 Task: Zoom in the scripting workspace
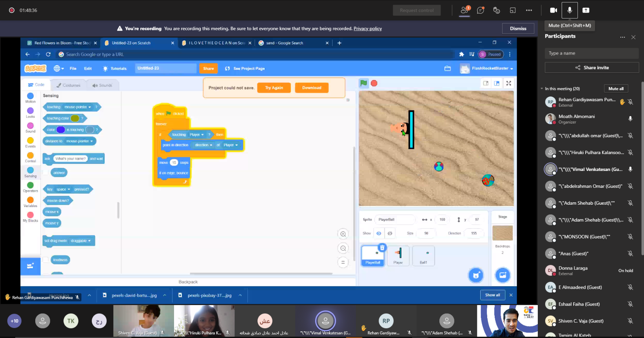pos(343,234)
